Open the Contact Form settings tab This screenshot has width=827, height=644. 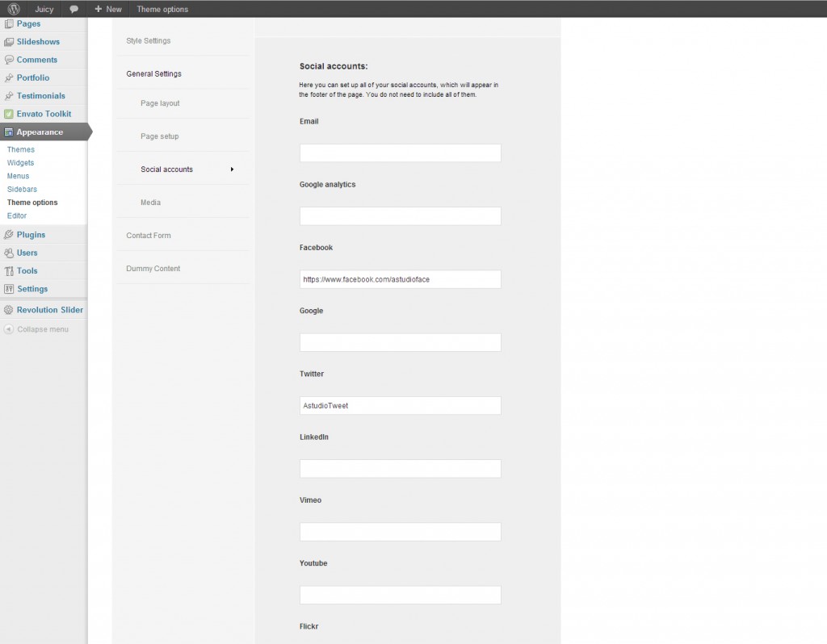point(149,236)
